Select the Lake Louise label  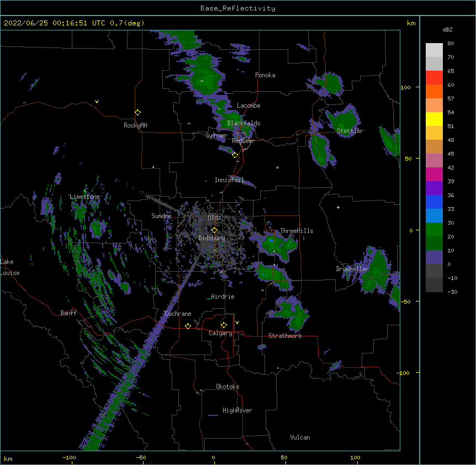pos(10,267)
